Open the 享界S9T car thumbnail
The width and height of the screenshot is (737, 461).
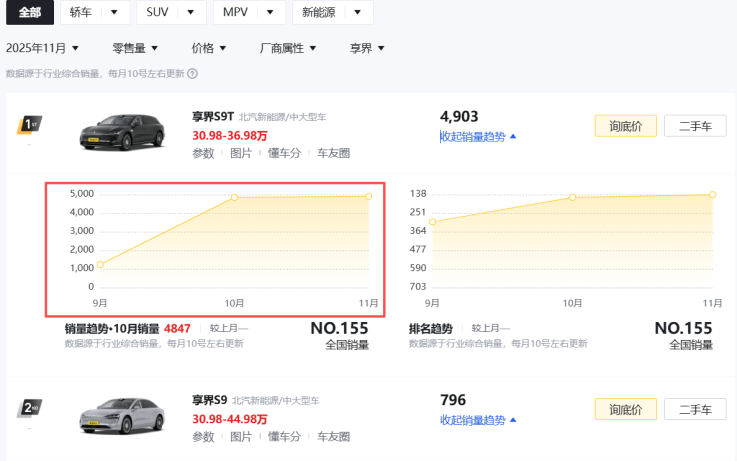[122, 132]
